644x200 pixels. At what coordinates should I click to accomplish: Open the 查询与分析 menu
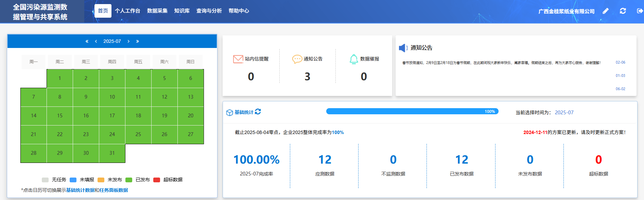coord(209,11)
